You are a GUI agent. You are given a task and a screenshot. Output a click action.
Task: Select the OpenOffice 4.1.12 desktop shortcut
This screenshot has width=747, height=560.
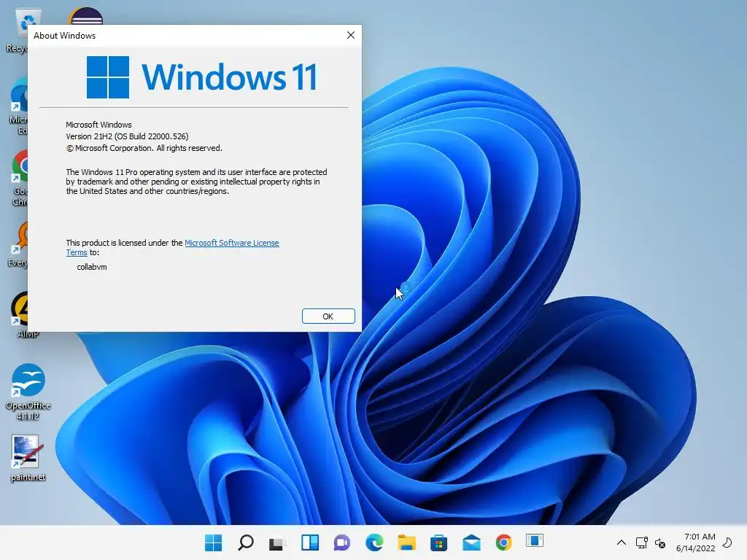tap(28, 392)
